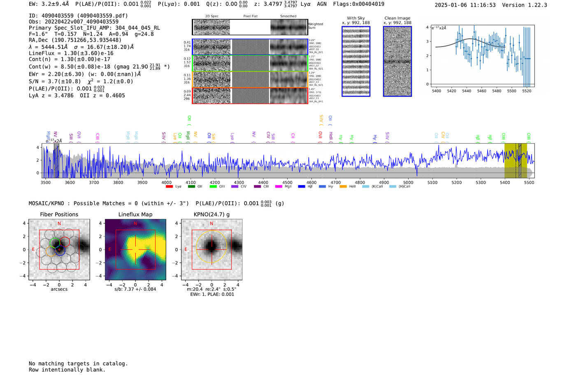Click the 2D Spec column header

coord(212,16)
